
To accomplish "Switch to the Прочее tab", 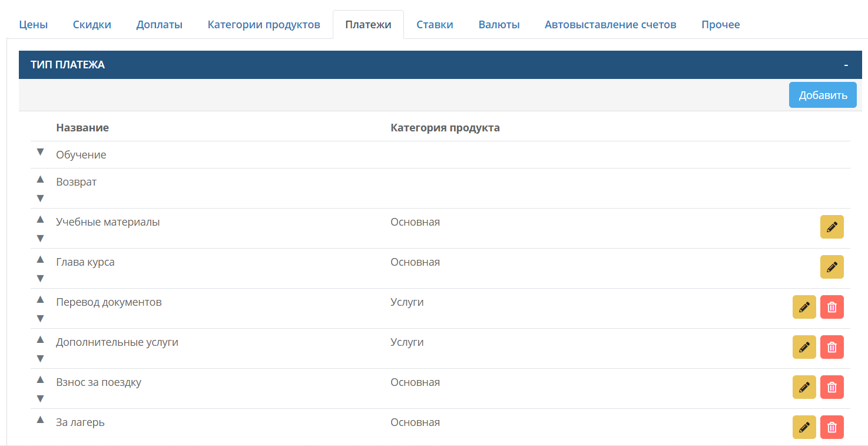I will click(x=720, y=25).
